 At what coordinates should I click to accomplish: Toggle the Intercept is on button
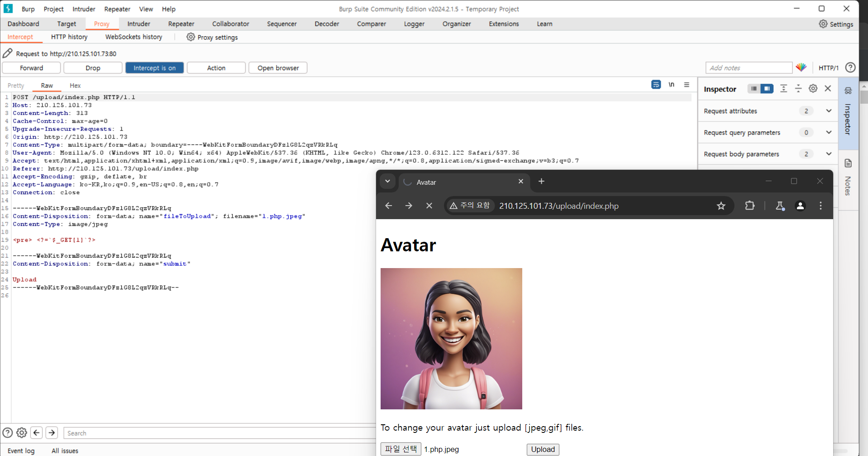154,68
